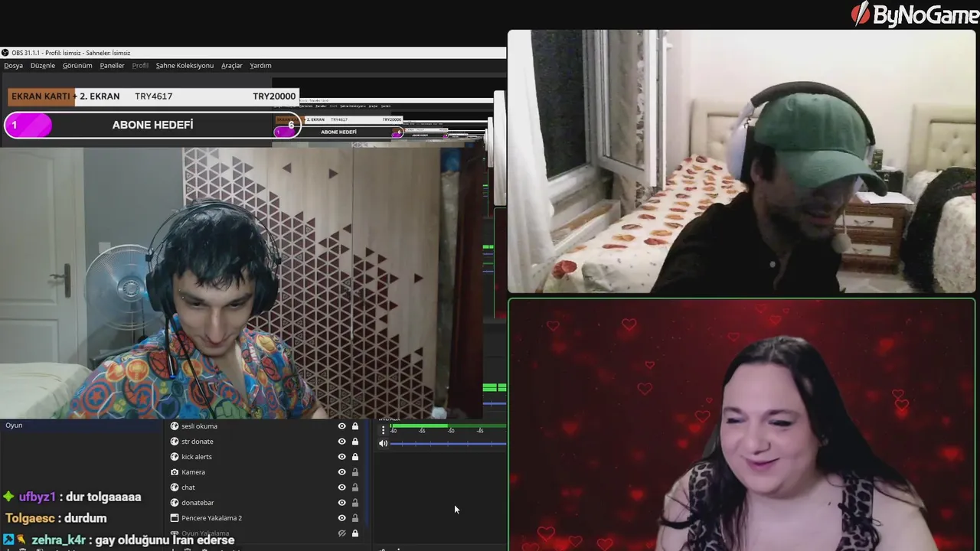Toggle visibility of str donate source

tap(342, 442)
